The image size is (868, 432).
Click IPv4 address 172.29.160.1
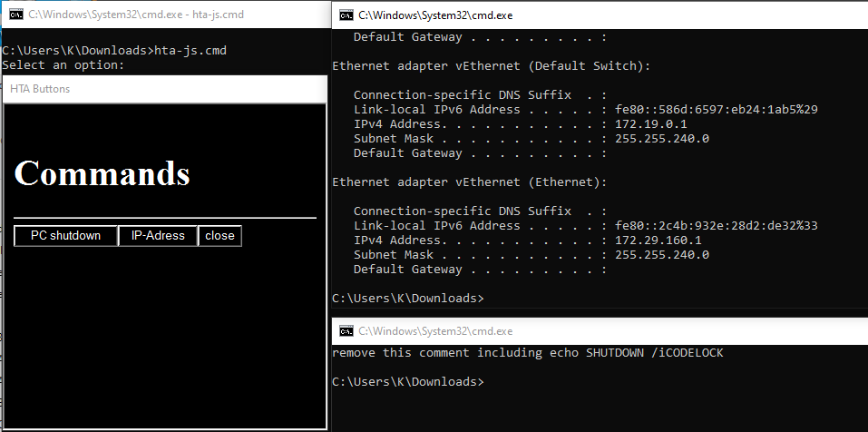click(x=658, y=241)
